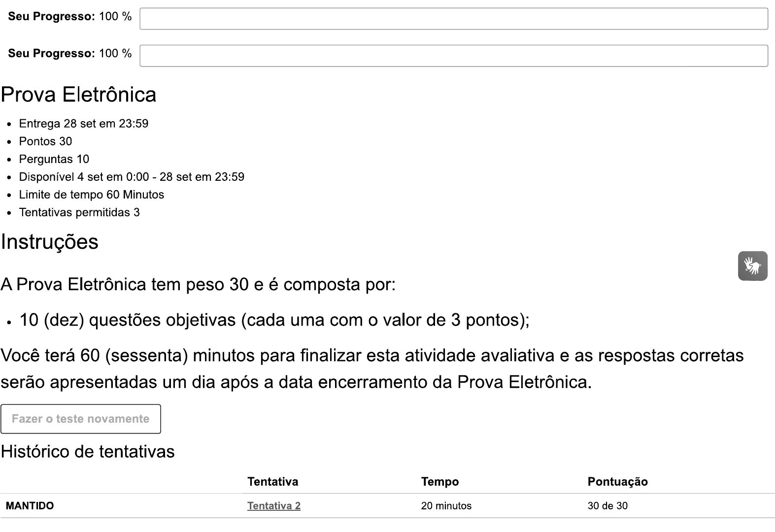Click the Limite de tempo 60 Minutos item
This screenshot has height=532, width=775.
(92, 195)
